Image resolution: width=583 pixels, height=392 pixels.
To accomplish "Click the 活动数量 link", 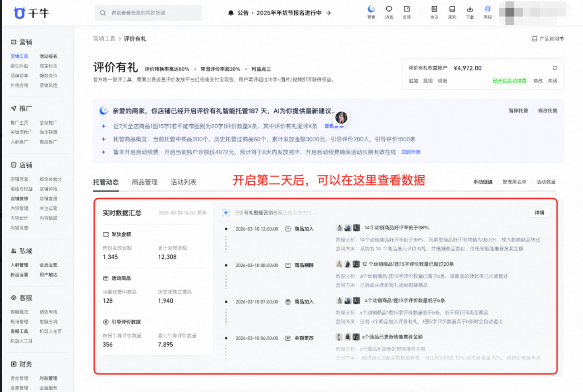I will click(x=546, y=182).
